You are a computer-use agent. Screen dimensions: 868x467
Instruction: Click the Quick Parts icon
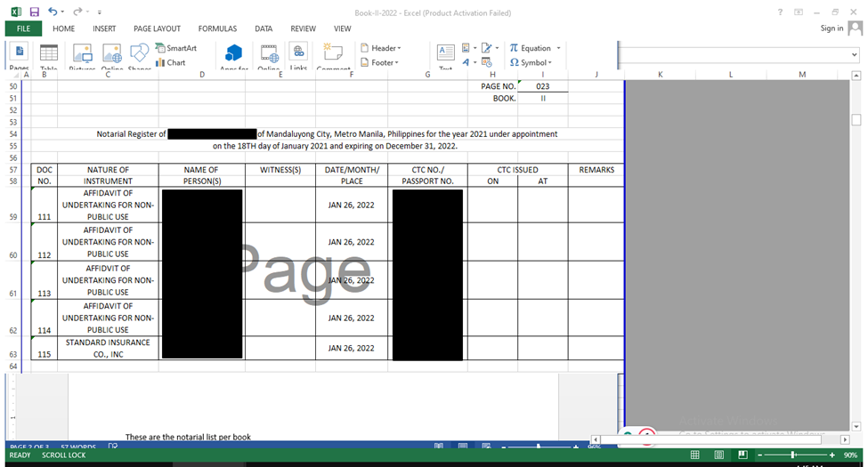click(466, 48)
